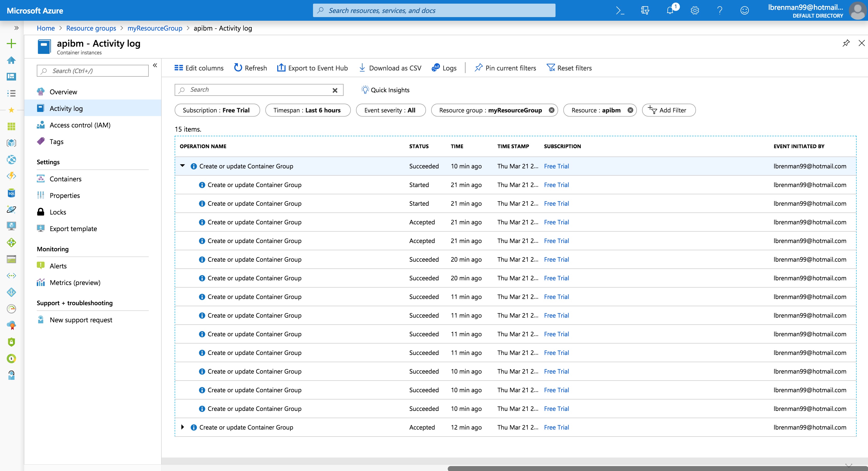Viewport: 868px width, 471px height.
Task: Open the Timespan Last 6 hours filter
Action: (x=308, y=110)
